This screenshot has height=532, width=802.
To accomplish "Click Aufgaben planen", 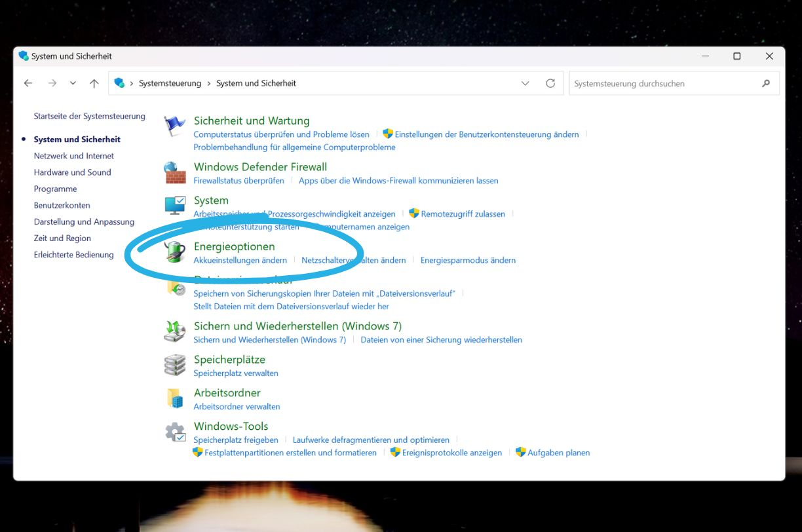I will (x=558, y=453).
